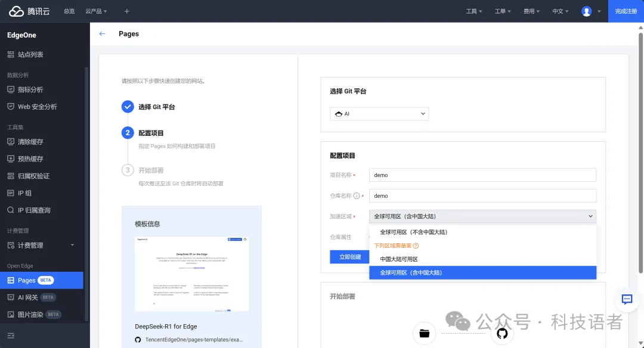Open Web 安全分析 in the sidebar

click(38, 107)
